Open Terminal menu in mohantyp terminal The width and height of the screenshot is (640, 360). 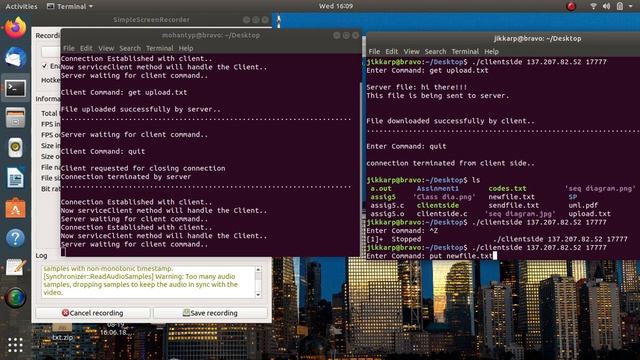[x=160, y=48]
